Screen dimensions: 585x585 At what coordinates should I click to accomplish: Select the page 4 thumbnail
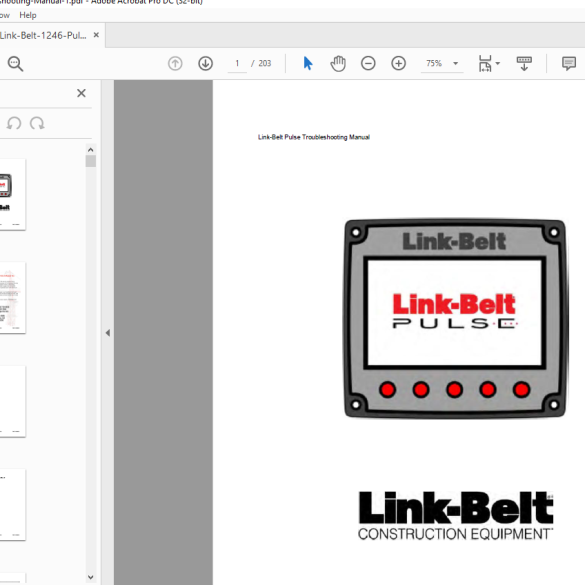pos(13,504)
